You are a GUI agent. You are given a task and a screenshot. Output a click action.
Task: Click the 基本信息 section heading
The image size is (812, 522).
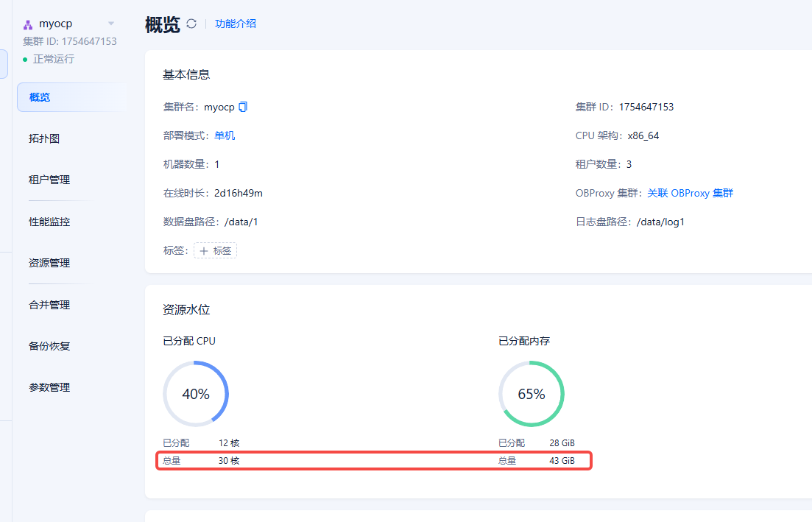point(186,74)
